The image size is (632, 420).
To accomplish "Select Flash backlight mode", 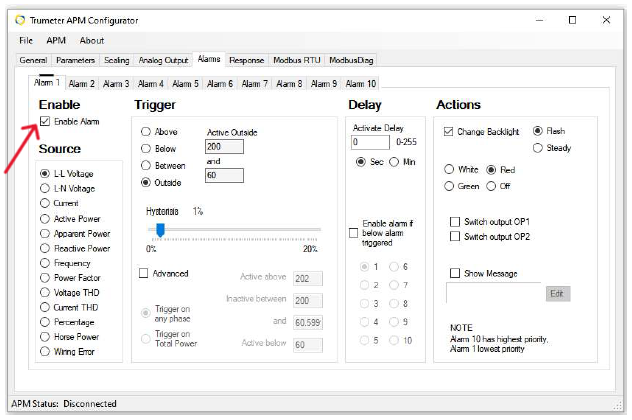I will [x=538, y=131].
